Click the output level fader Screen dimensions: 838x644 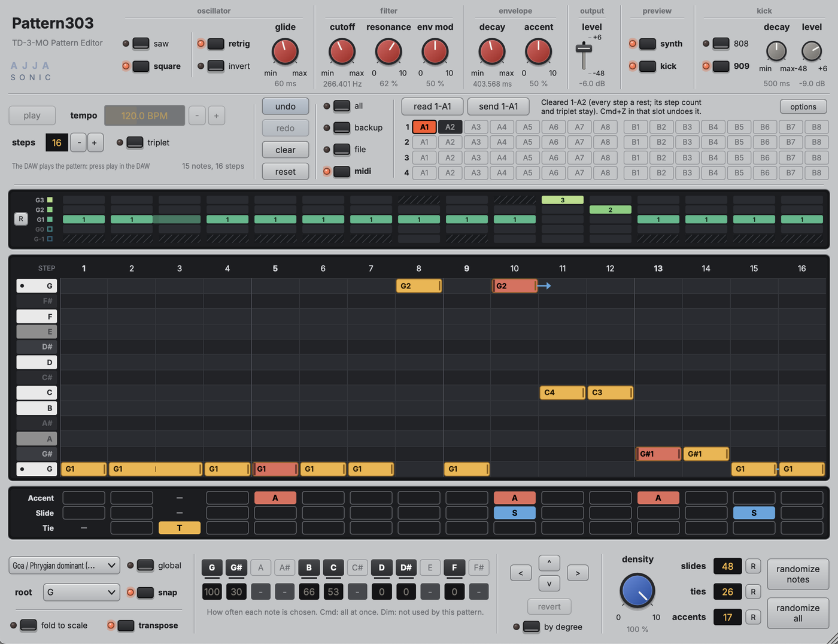(584, 50)
